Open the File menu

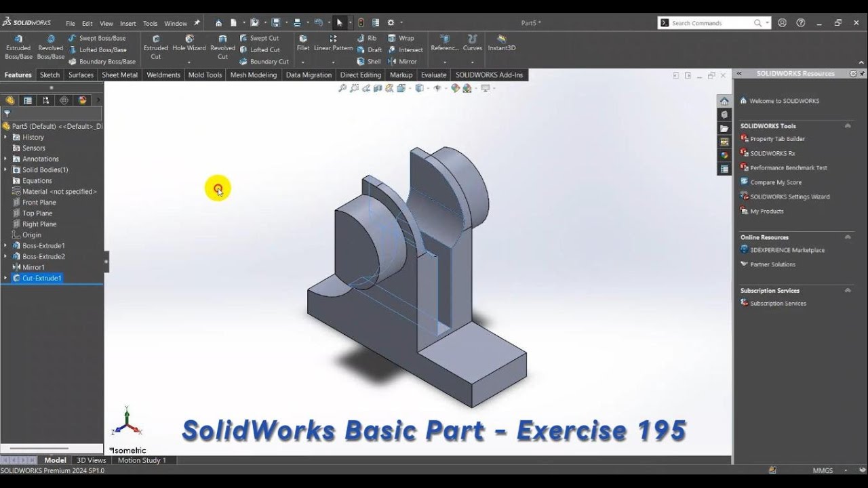[71, 23]
